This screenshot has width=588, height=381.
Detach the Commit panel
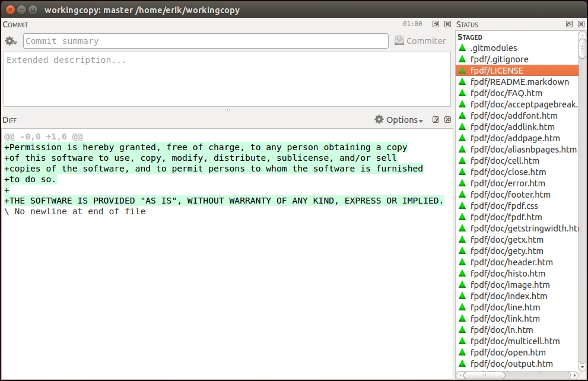click(x=436, y=24)
